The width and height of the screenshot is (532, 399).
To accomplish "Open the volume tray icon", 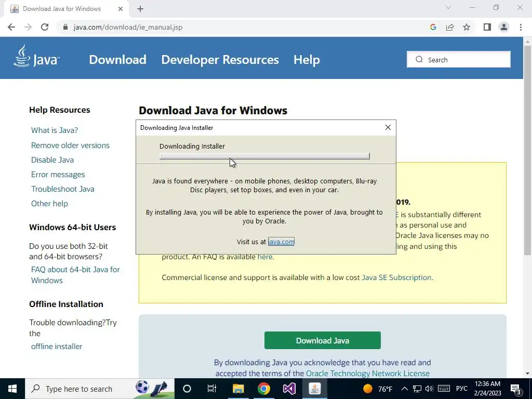I will (x=429, y=389).
